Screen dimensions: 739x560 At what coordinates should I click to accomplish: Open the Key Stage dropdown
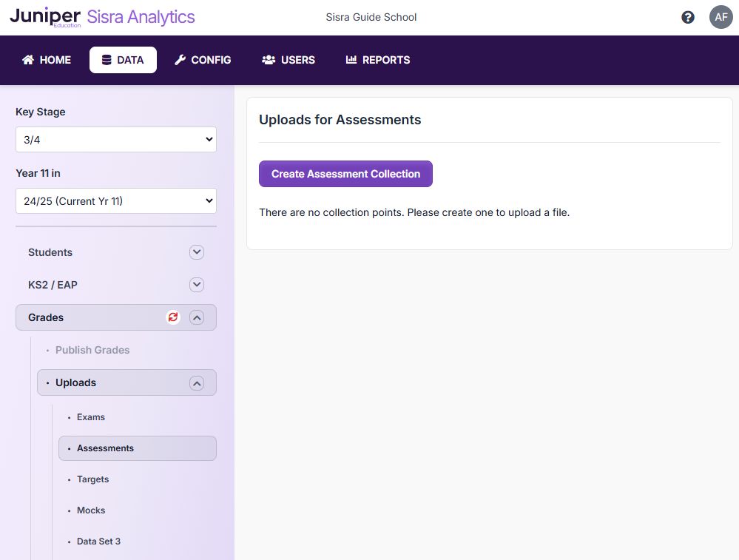pyautogui.click(x=115, y=139)
